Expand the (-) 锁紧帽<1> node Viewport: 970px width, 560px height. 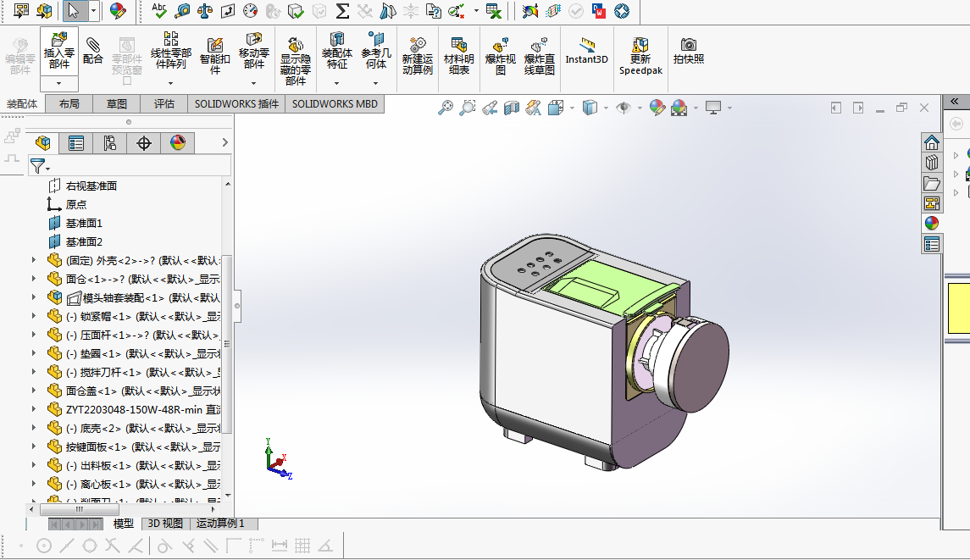coord(34,316)
